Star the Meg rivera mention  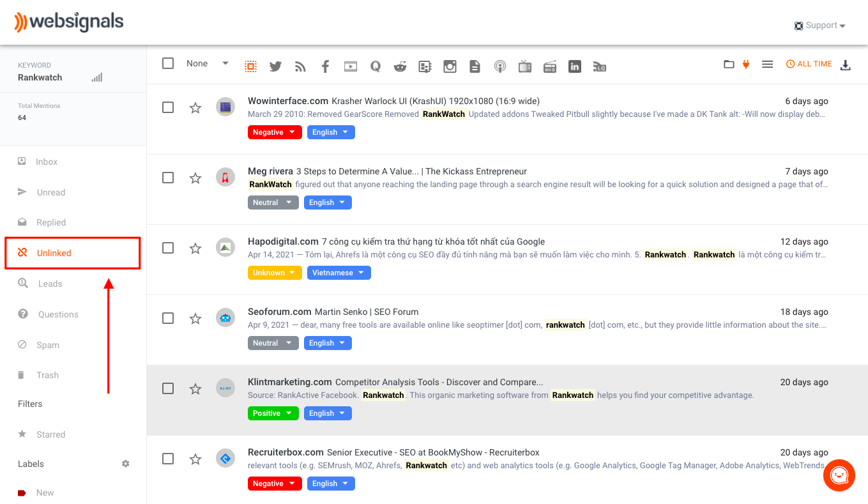[x=195, y=178]
